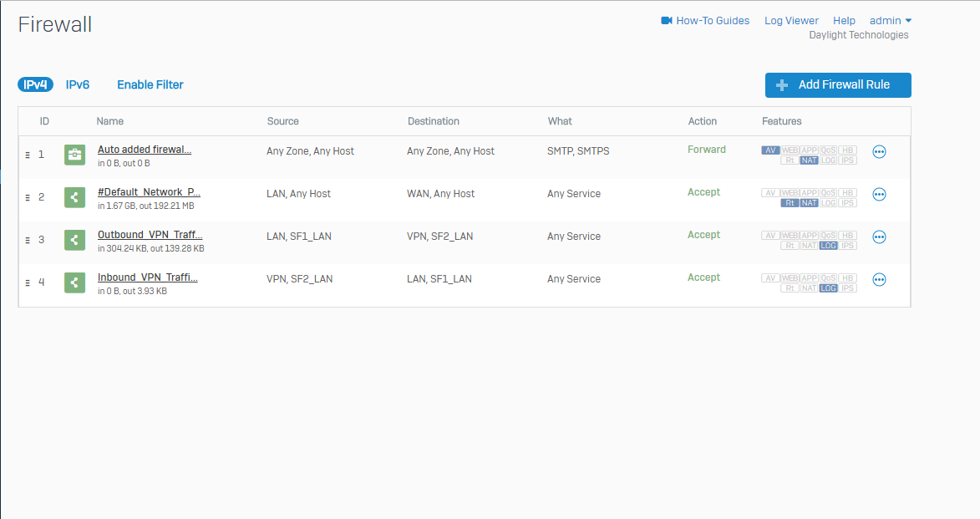Open the Help link
Viewport: 980px width, 519px height.
click(844, 21)
